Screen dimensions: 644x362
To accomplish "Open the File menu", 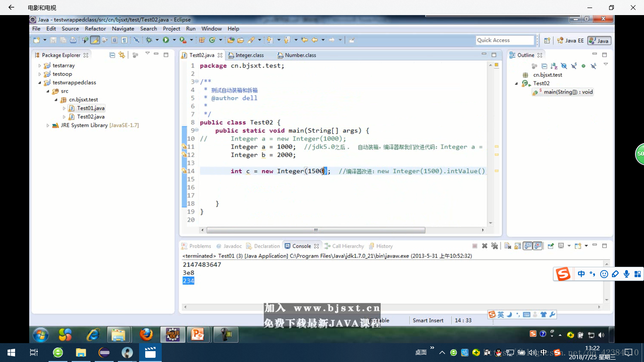I will coord(36,29).
